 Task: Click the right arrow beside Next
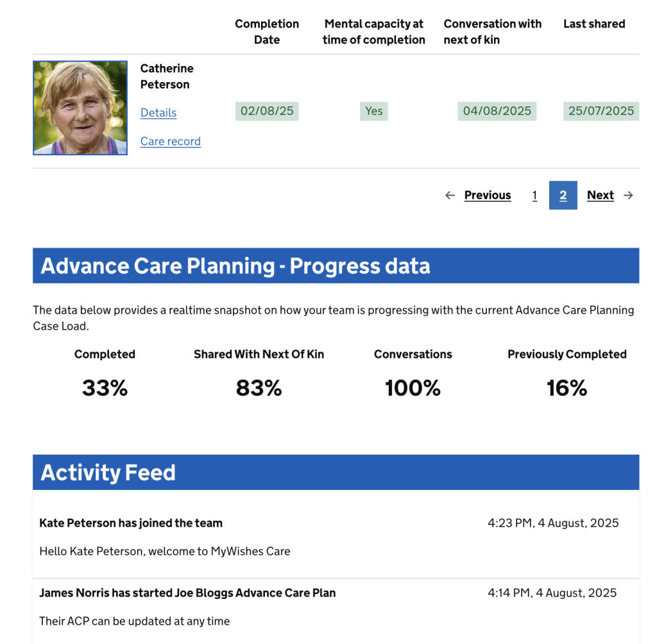[x=628, y=196]
